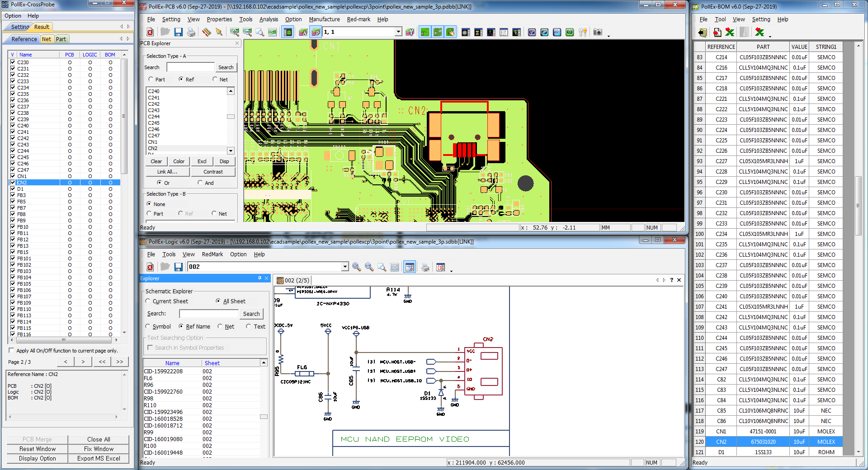
Task: Select the None radio in Selection Type B
Action: pos(150,204)
